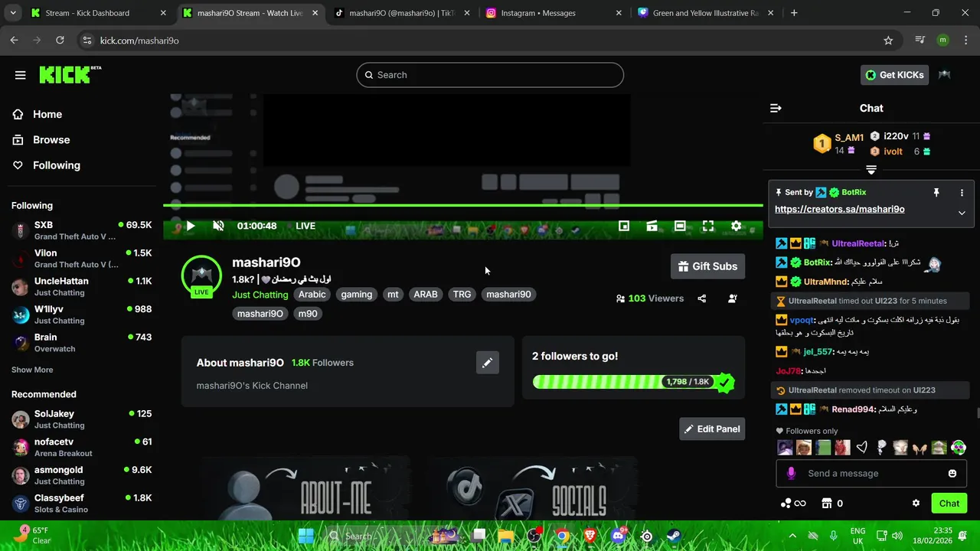Open mini player mode icon
Image resolution: width=980 pixels, height=551 pixels.
point(624,226)
